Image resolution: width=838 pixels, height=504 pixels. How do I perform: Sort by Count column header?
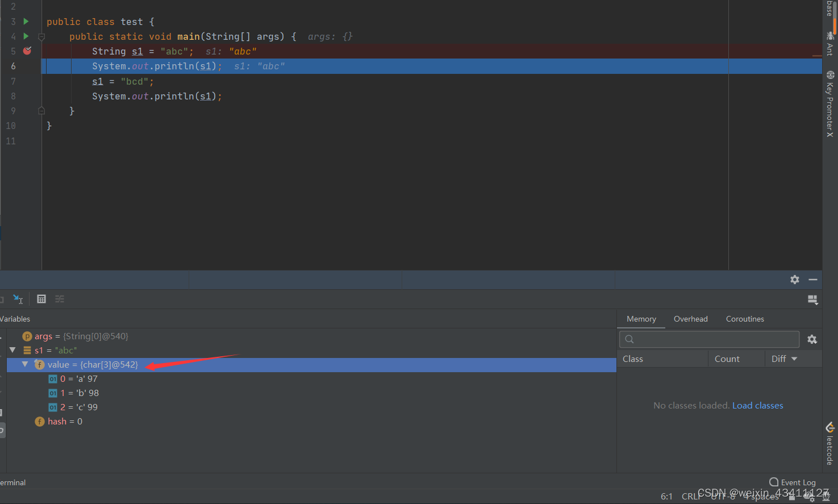click(x=736, y=359)
